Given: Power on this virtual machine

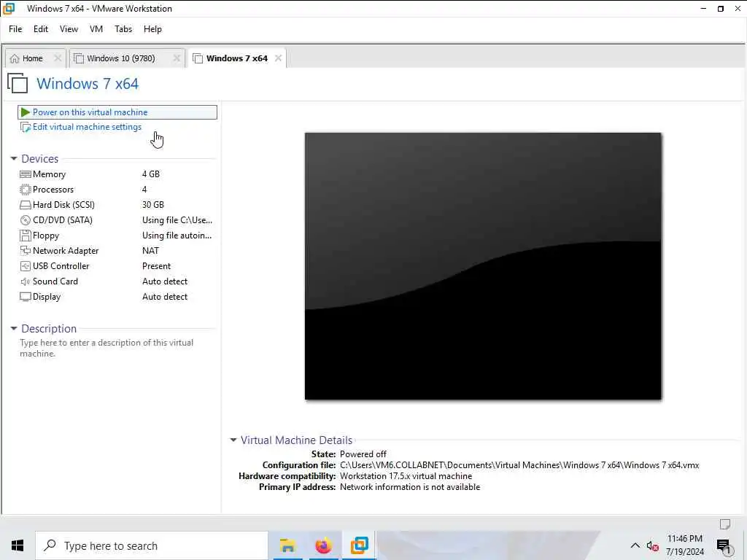Looking at the screenshot, I should point(117,112).
